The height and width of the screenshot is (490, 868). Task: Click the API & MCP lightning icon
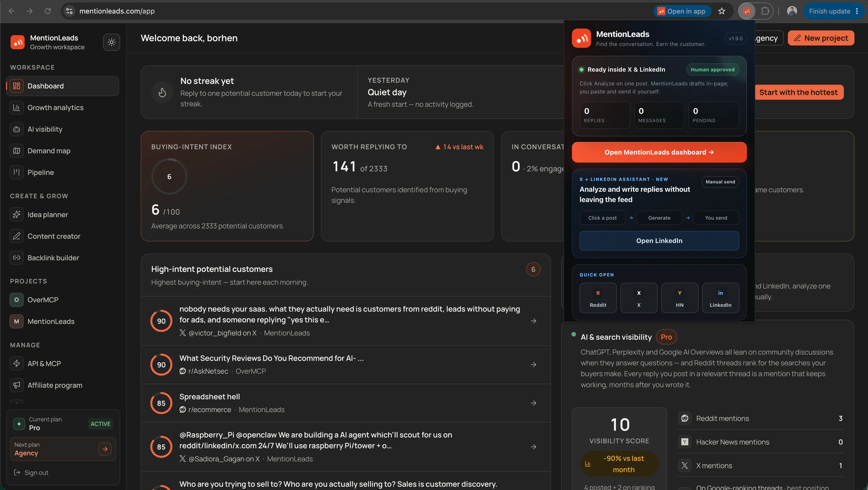17,364
